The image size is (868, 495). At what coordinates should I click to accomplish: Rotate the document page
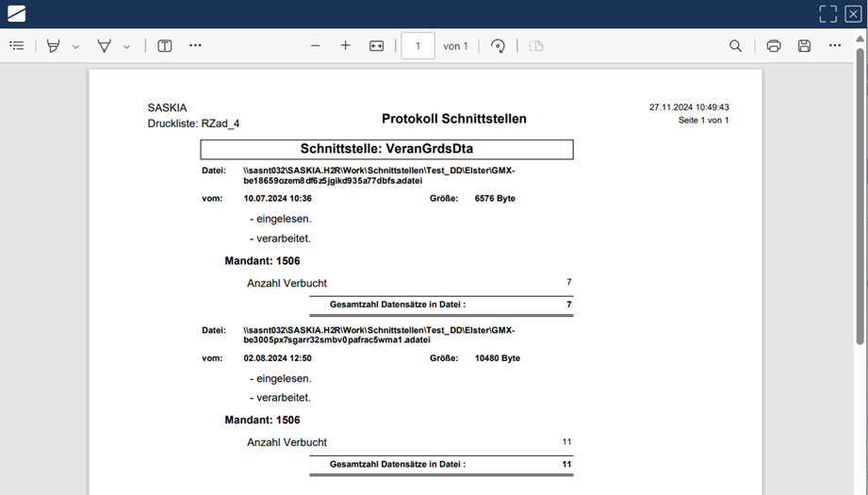[x=499, y=45]
